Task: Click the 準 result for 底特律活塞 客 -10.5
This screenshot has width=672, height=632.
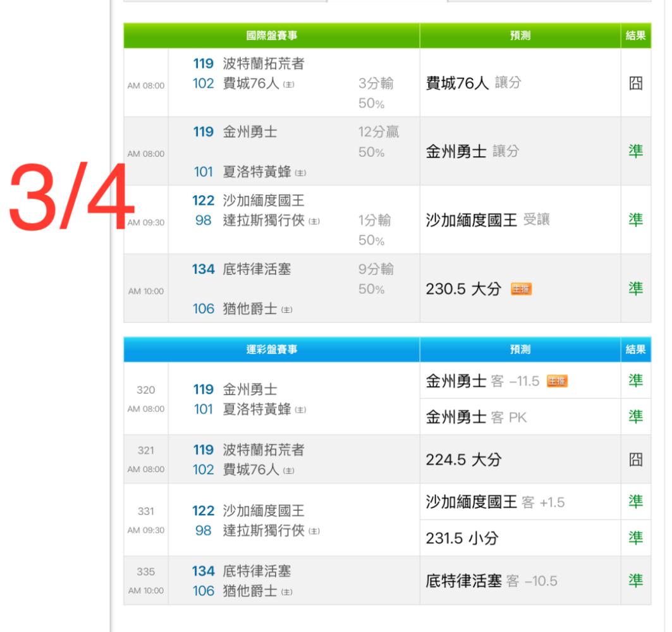Action: point(635,581)
